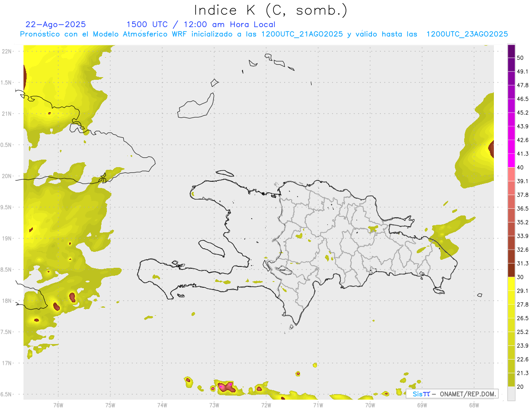Click the colorbar value 21.3
This screenshot has width=532, height=411.
523,373
